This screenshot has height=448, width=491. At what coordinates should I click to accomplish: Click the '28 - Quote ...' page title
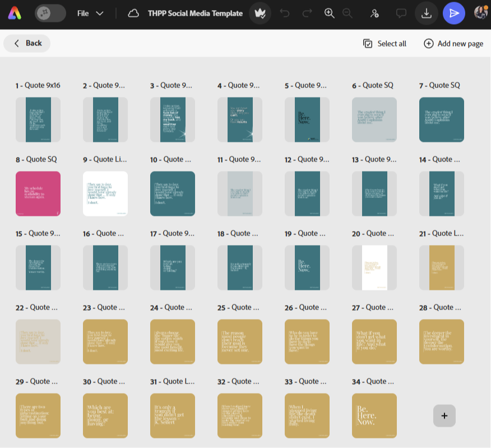coord(440,308)
